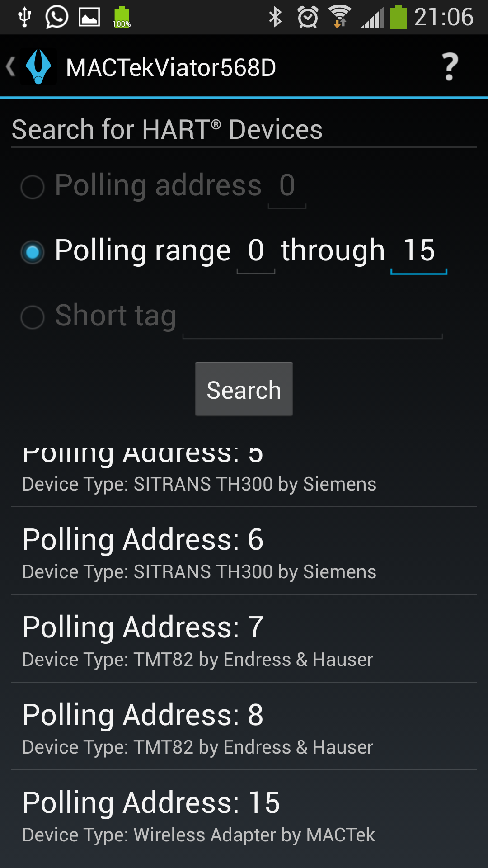Tap the MACTek Viator app logo icon
The image size is (488, 868).
(39, 67)
